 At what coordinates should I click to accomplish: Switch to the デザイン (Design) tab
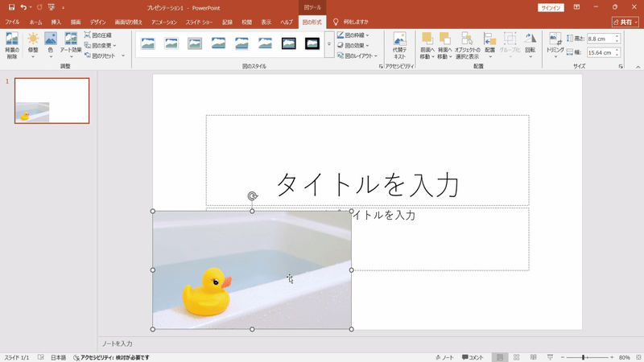(97, 22)
